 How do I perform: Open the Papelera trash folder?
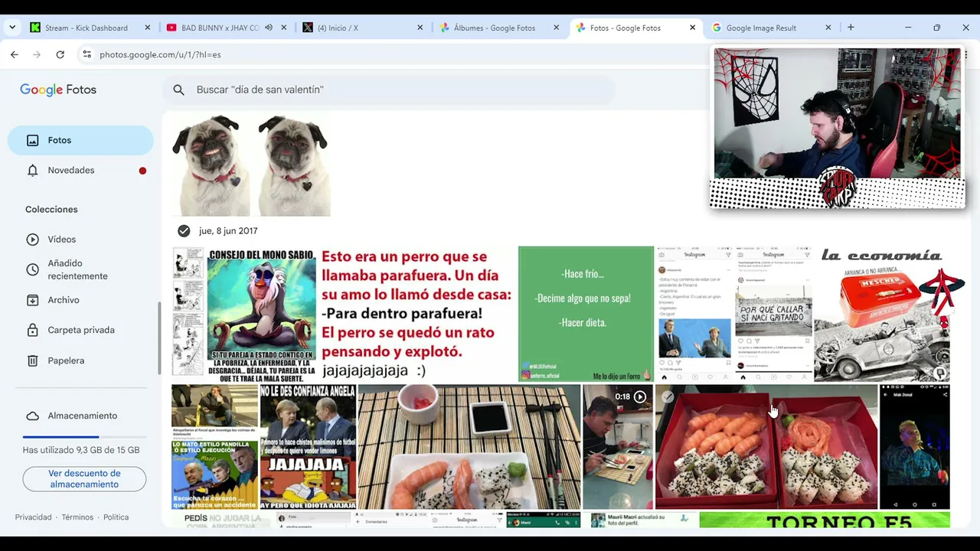tap(80, 360)
